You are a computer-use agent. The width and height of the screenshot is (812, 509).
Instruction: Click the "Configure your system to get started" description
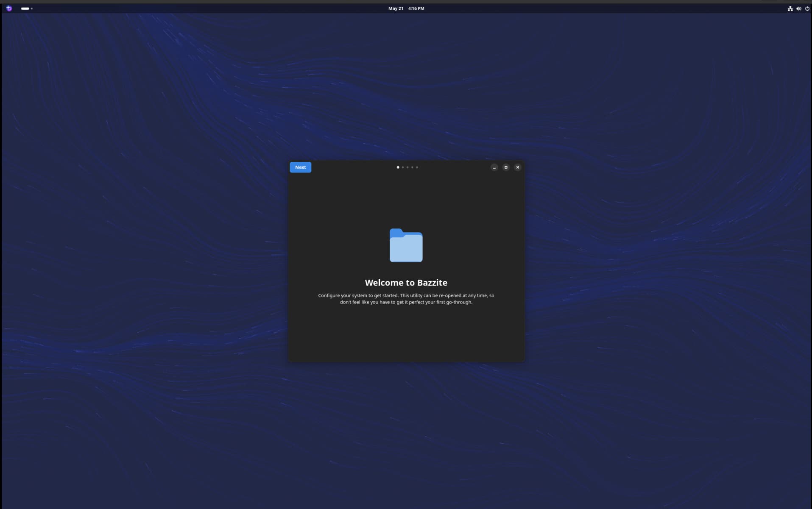click(x=406, y=299)
